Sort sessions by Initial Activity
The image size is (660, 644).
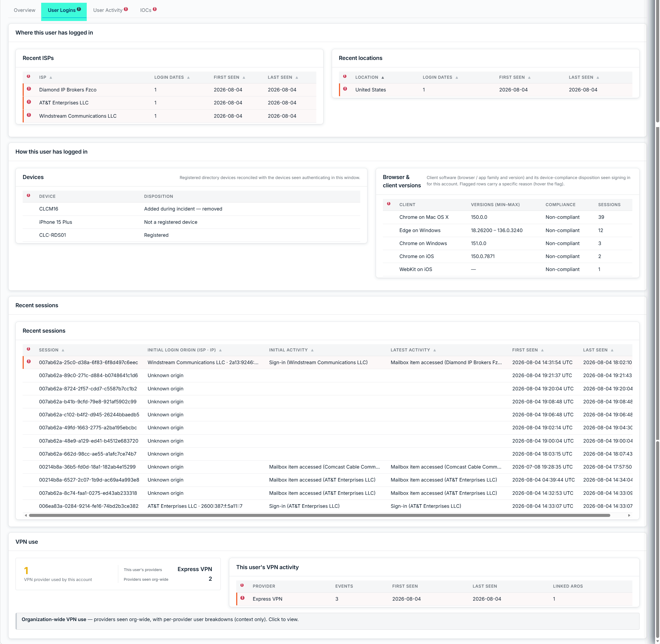(291, 350)
